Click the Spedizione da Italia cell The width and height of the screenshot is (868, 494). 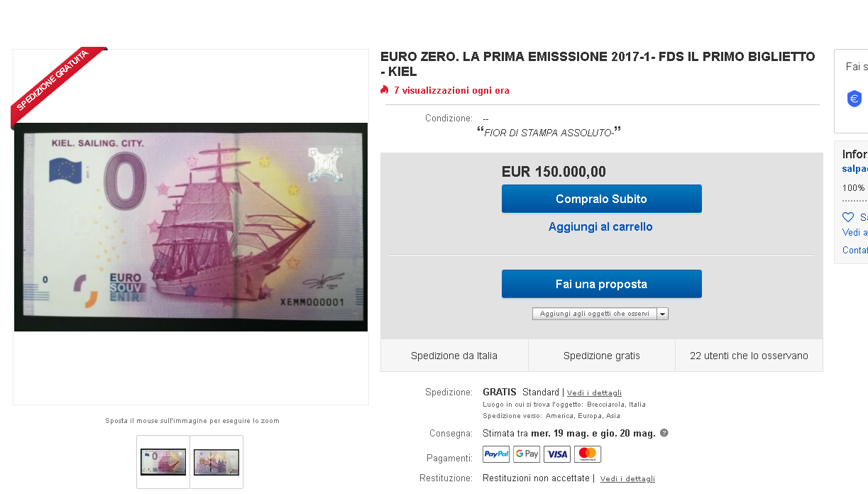(454, 356)
